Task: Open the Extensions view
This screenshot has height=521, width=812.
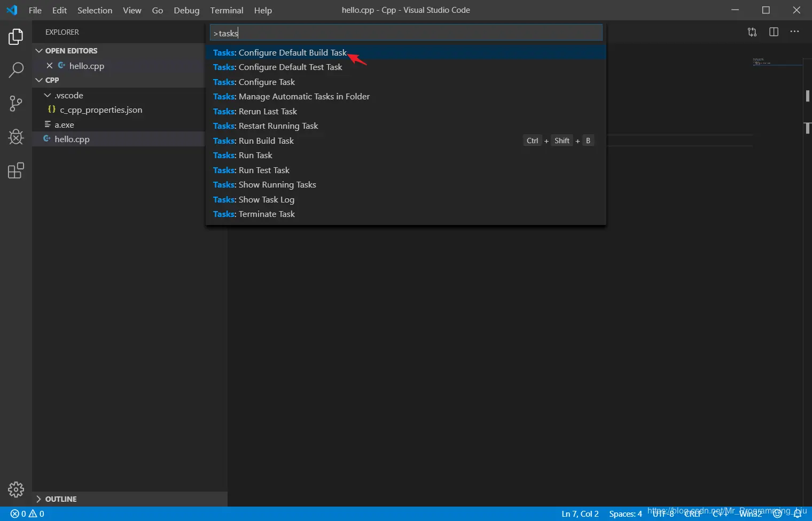Action: (x=16, y=170)
